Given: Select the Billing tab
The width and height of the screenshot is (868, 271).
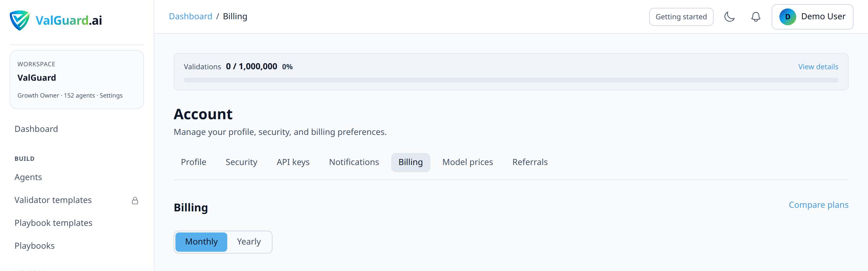Looking at the screenshot, I should click(410, 162).
